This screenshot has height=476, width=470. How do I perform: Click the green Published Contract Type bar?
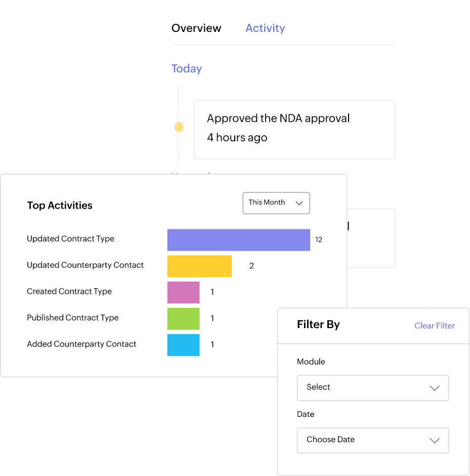[x=183, y=319]
